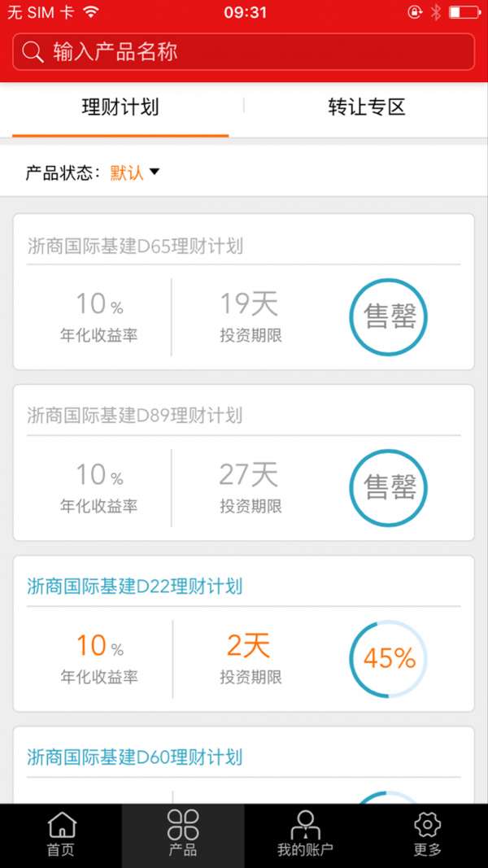The width and height of the screenshot is (488, 868).
Task: Tap the battery status icon
Action: click(464, 12)
